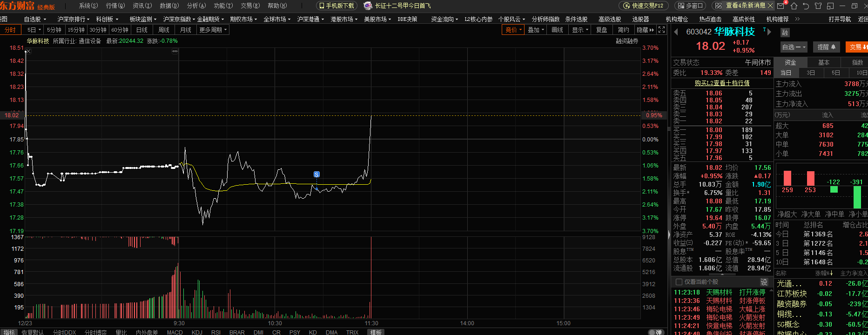Image resolution: width=868 pixels, height=335 pixels.
Task: Open the 竞价 dropdown
Action: click(x=513, y=30)
